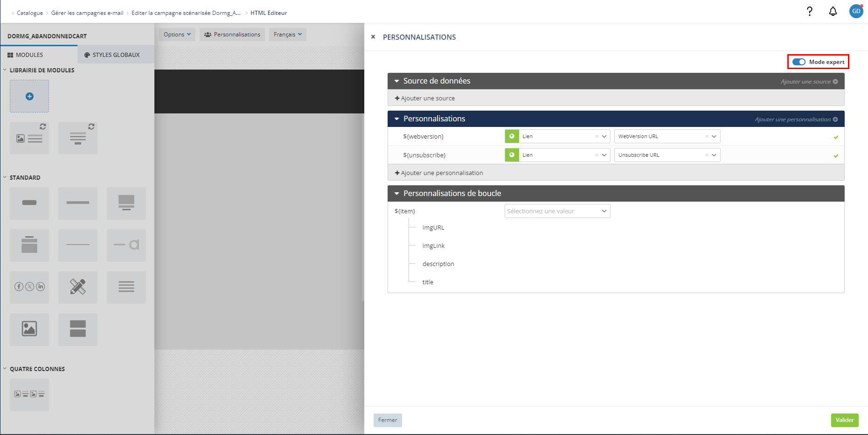The height and width of the screenshot is (435, 868).
Task: Clear the WebVersion URL selection
Action: point(707,136)
